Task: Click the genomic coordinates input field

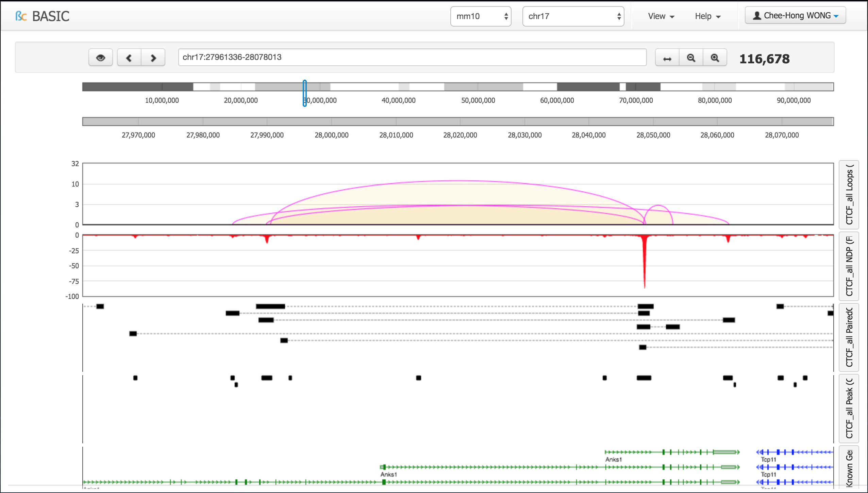Action: click(x=412, y=57)
